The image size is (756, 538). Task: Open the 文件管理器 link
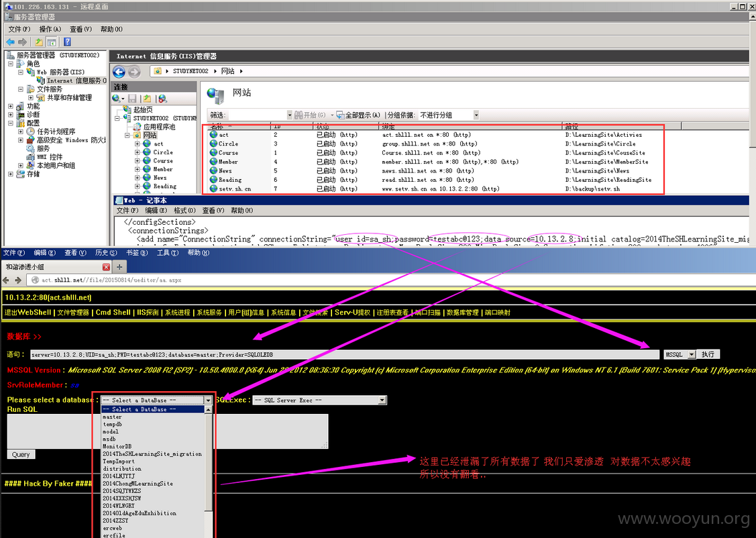click(73, 313)
